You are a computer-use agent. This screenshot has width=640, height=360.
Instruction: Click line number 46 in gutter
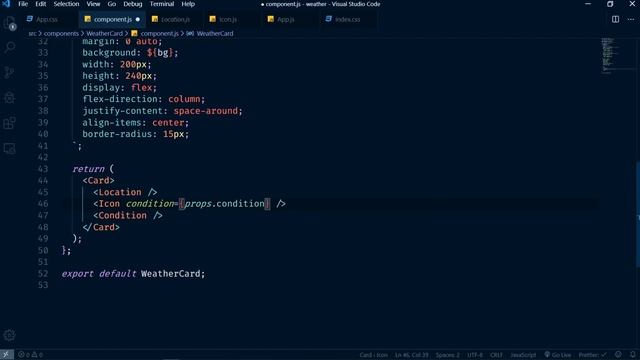click(43, 204)
